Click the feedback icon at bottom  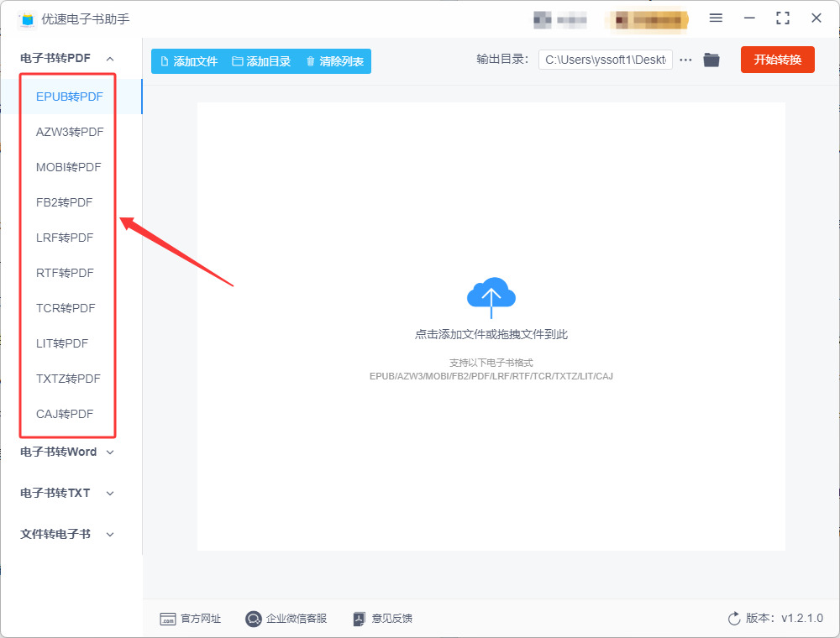359,619
